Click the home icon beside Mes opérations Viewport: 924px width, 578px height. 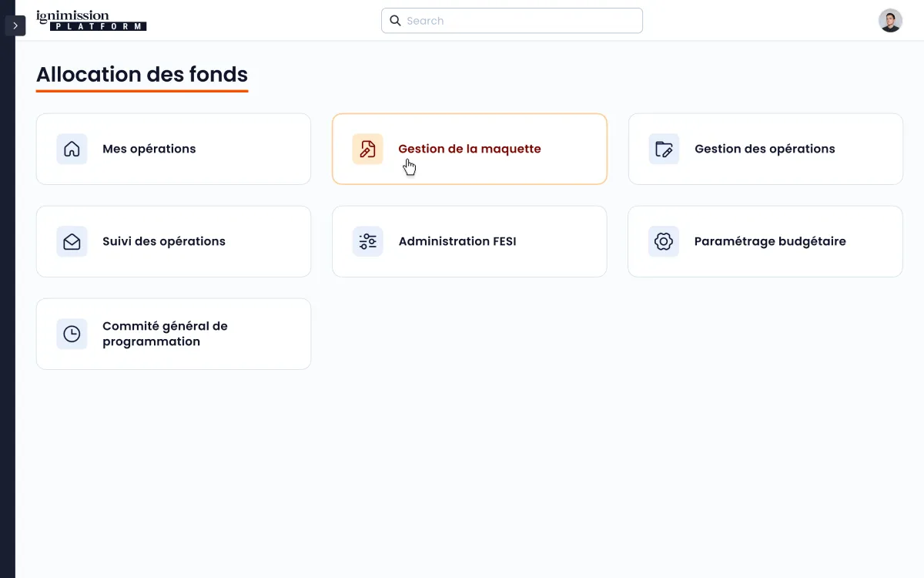72,149
